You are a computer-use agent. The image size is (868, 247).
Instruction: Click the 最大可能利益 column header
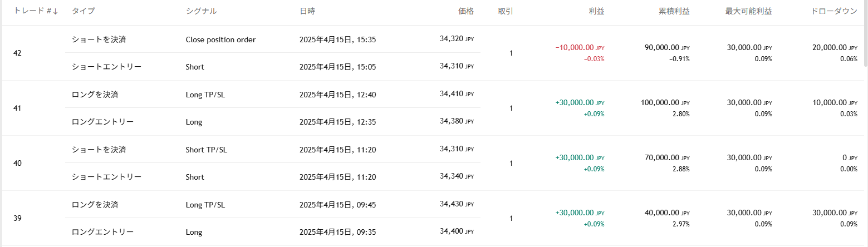click(749, 11)
